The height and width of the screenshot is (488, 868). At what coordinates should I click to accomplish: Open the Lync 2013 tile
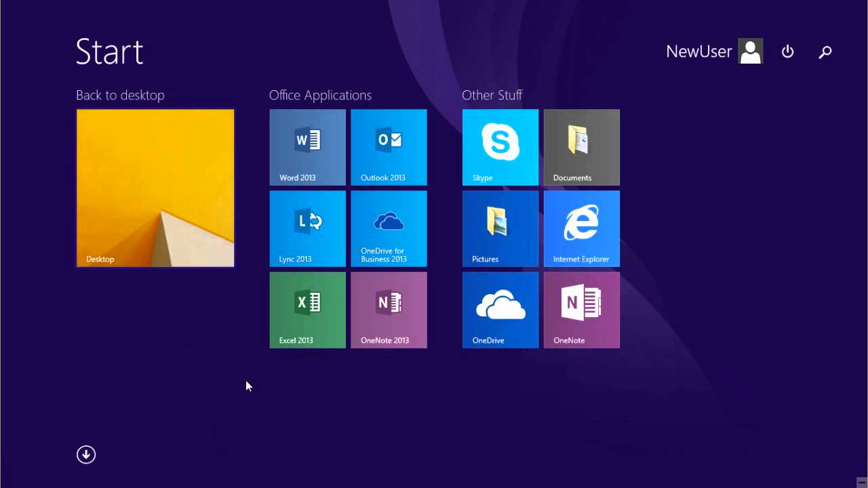[307, 228]
